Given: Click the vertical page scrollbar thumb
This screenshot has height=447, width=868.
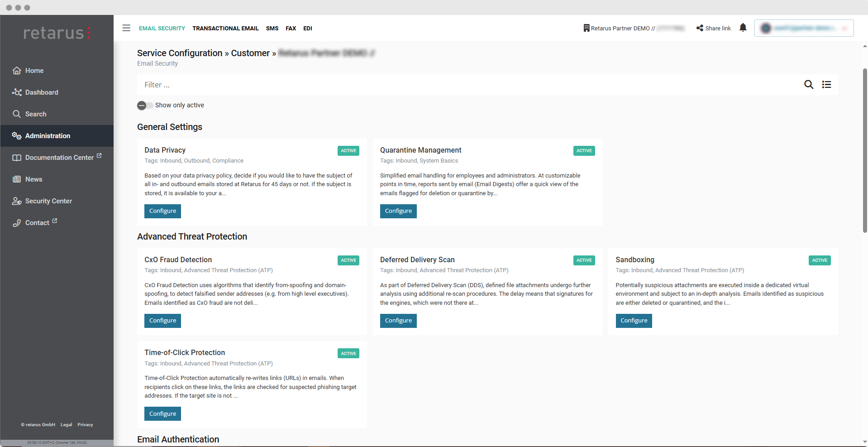Looking at the screenshot, I should [x=865, y=151].
